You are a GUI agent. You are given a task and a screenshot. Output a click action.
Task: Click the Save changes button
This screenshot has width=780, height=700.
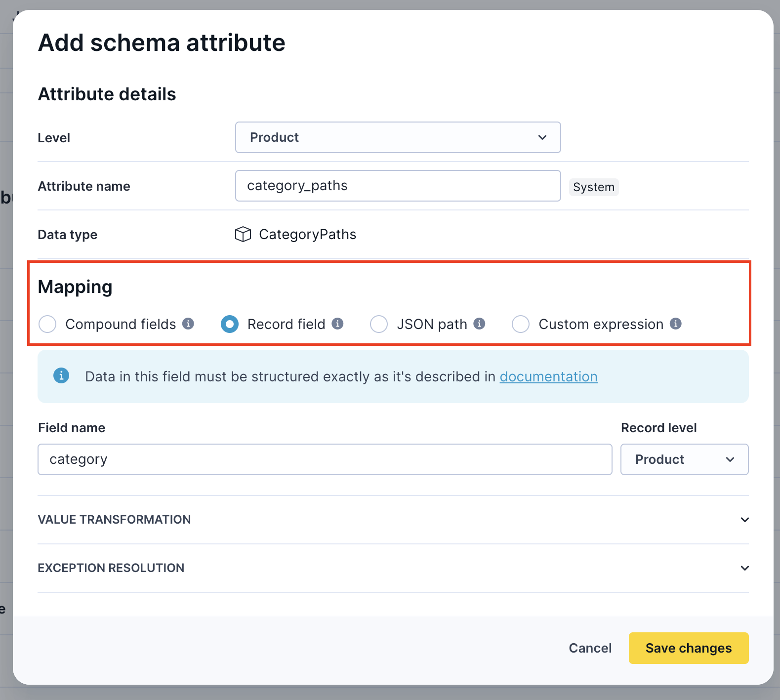(688, 648)
